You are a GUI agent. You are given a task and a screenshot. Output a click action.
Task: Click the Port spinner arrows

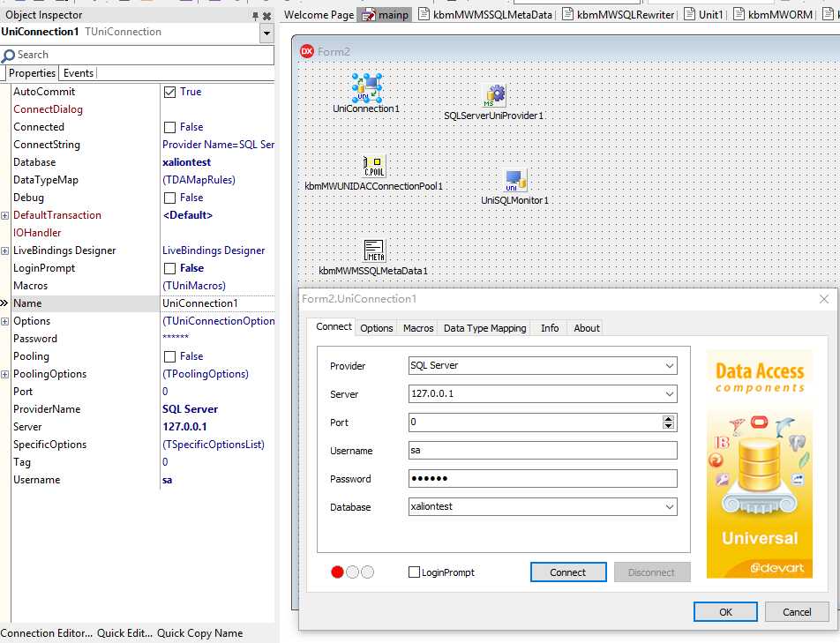coord(668,422)
